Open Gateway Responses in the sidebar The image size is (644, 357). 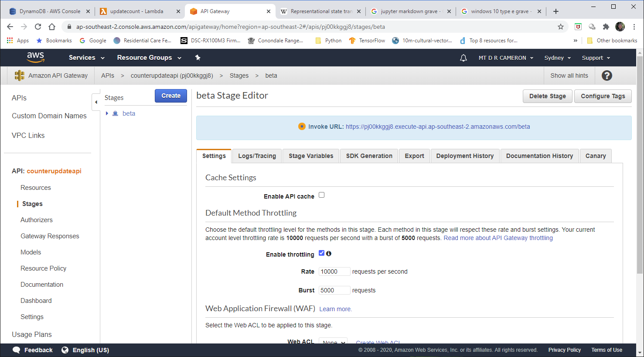[x=50, y=236]
